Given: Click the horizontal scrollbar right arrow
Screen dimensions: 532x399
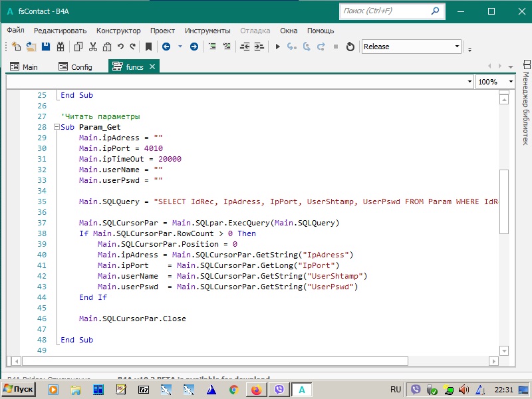Looking at the screenshot, I should coord(493,361).
